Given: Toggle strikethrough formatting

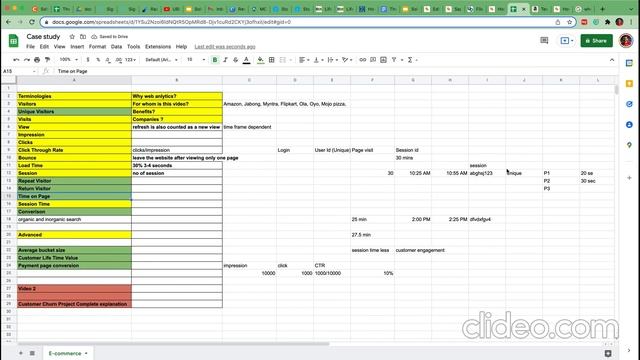Looking at the screenshot, I should click(x=236, y=60).
